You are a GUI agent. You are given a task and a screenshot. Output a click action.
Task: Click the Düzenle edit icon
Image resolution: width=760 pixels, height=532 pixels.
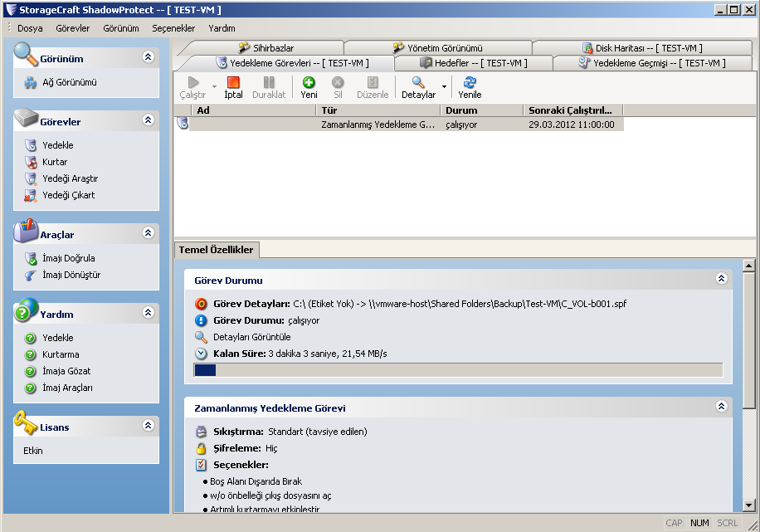click(x=373, y=82)
